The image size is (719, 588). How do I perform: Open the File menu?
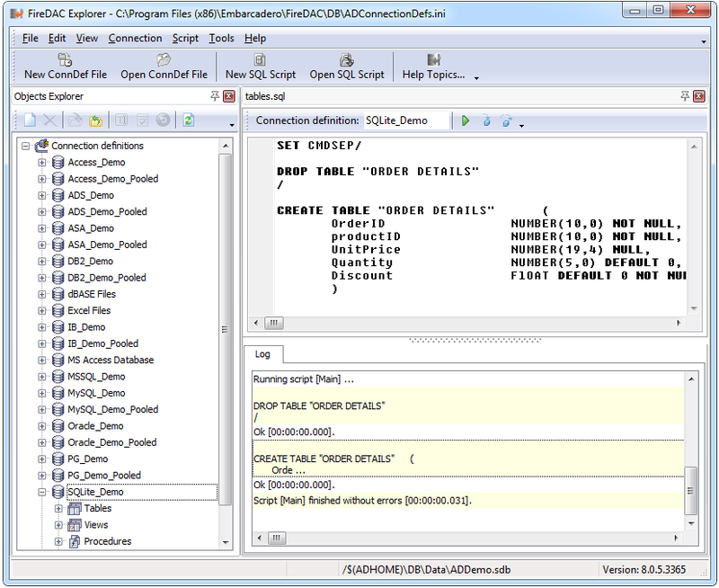point(30,38)
